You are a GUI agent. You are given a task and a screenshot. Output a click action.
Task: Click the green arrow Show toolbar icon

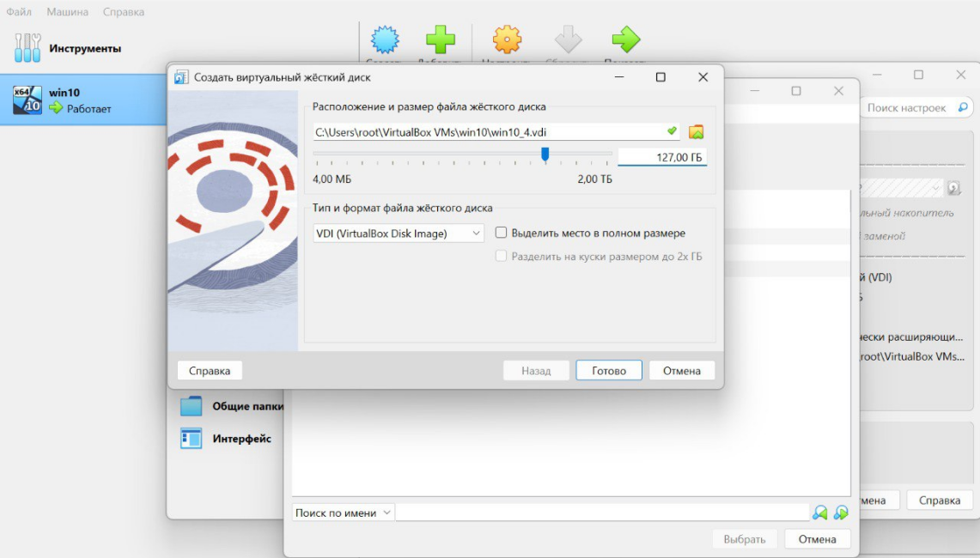point(625,39)
